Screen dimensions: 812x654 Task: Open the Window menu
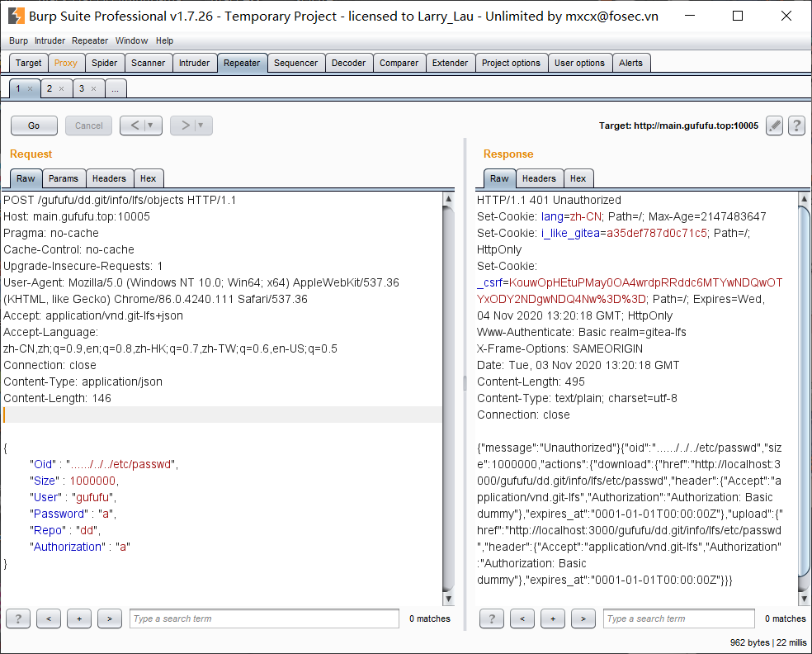click(x=131, y=40)
